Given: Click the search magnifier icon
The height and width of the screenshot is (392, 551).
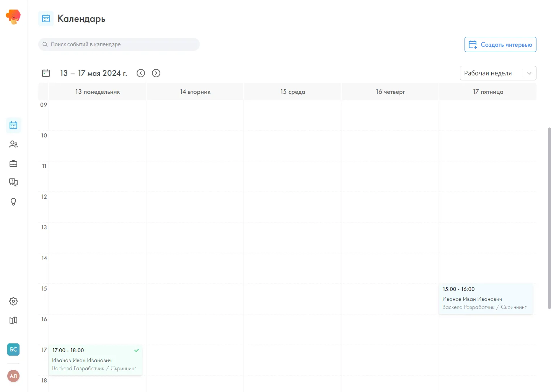Looking at the screenshot, I should pos(45,44).
